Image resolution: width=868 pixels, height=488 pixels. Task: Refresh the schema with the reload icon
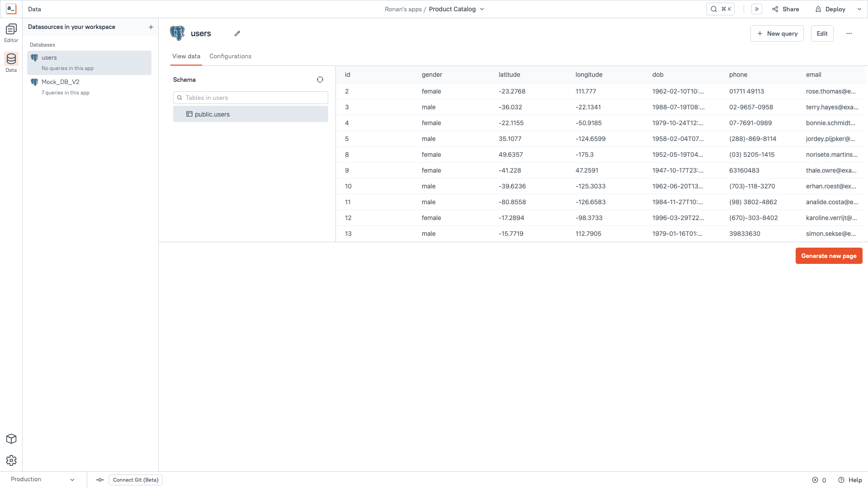pyautogui.click(x=320, y=80)
